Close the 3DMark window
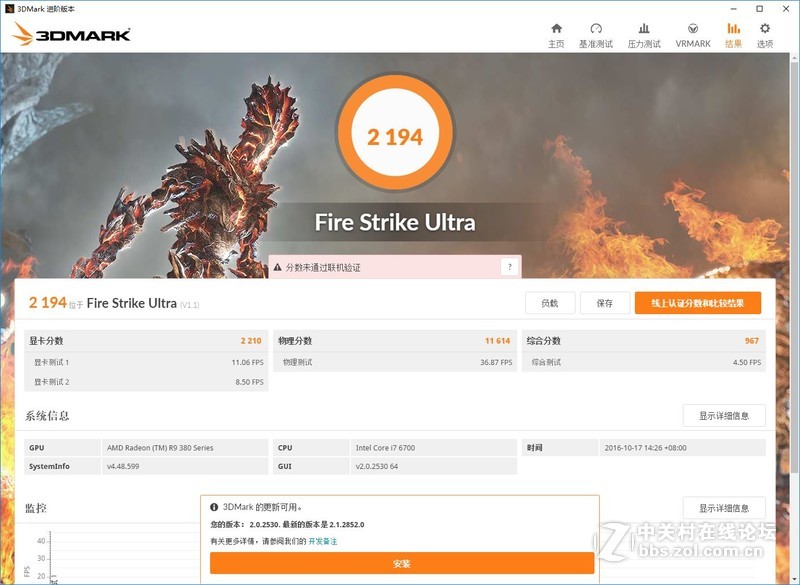800x585 pixels. point(786,9)
